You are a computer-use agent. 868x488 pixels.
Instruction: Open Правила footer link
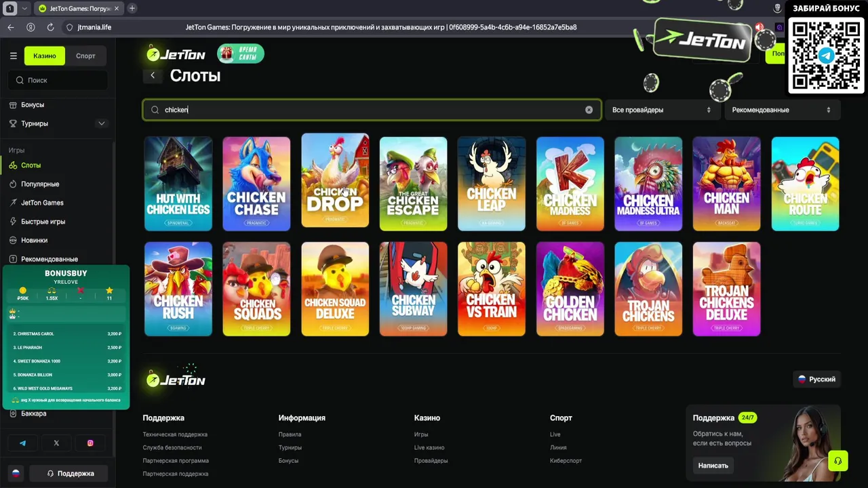[290, 434]
